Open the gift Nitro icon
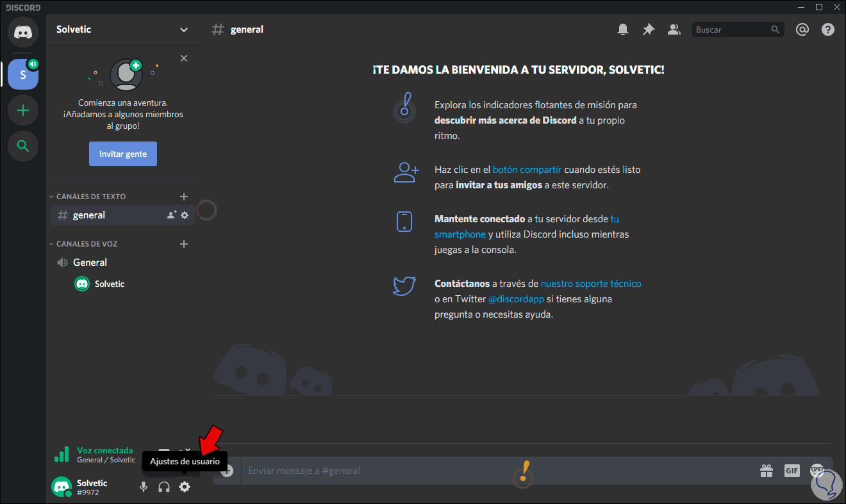This screenshot has width=846, height=504. point(767,471)
